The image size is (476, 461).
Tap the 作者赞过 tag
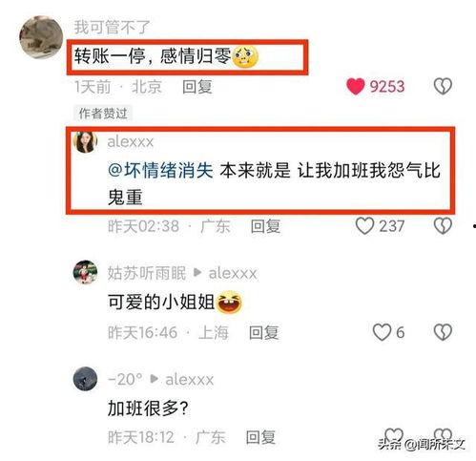(103, 114)
